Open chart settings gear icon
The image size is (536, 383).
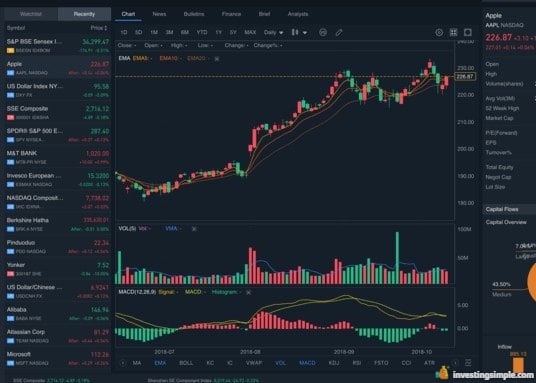click(439, 32)
